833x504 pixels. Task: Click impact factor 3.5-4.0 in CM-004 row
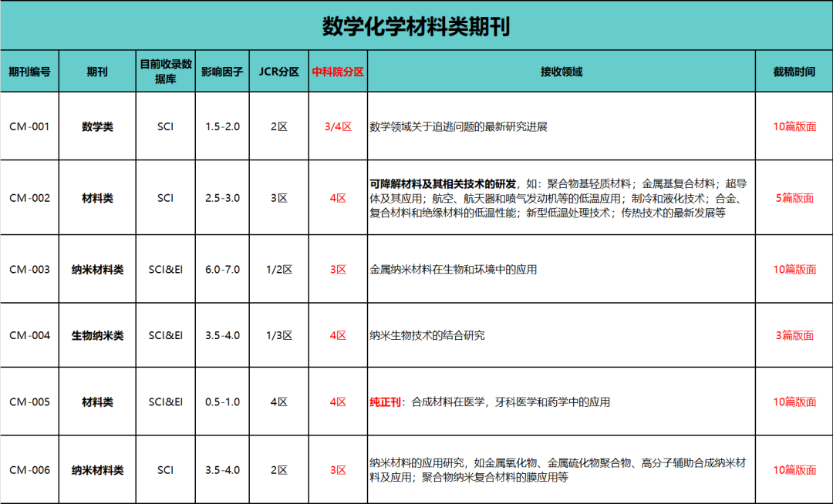click(x=222, y=335)
